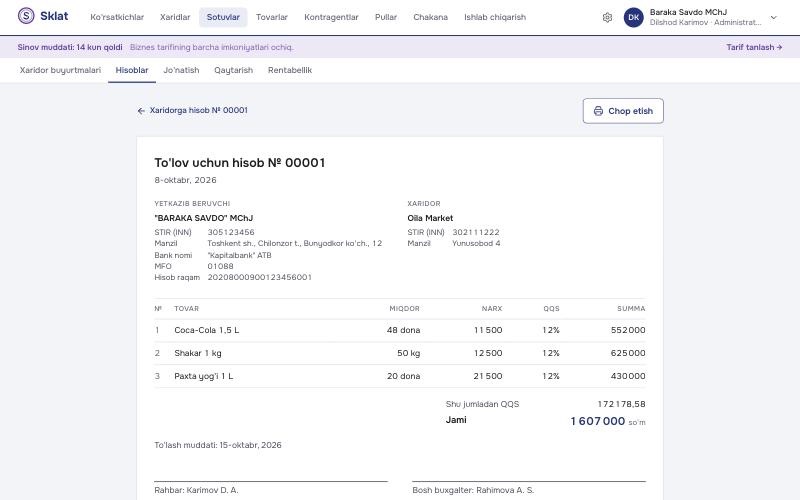
Task: Click the SUMMA column header
Action: point(631,309)
